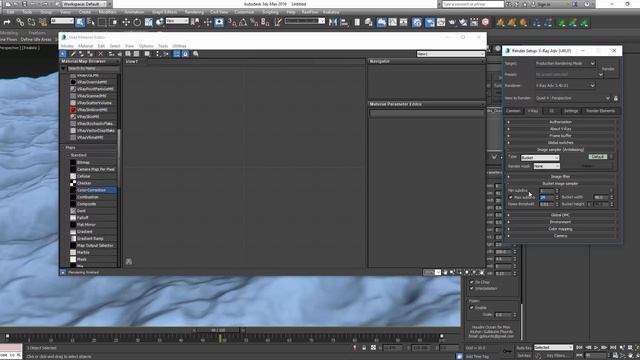Select the VRaySkinMtl material entry

pos(93,117)
